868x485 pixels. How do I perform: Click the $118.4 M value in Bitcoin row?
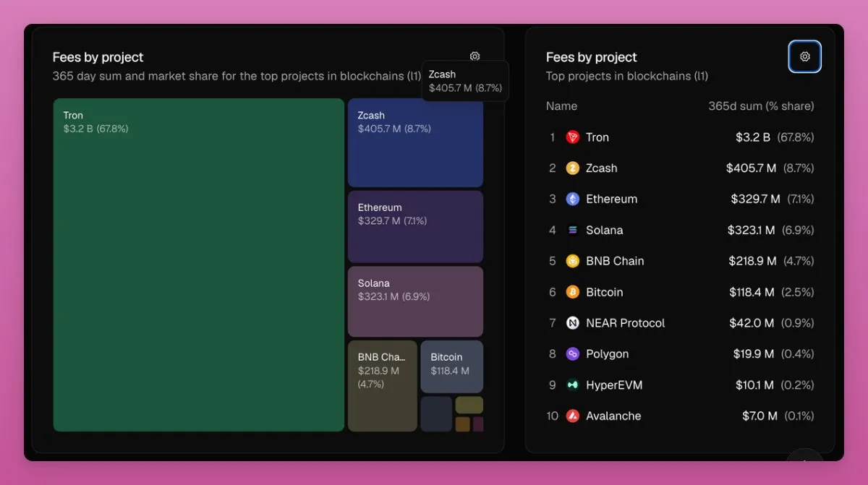(x=752, y=292)
